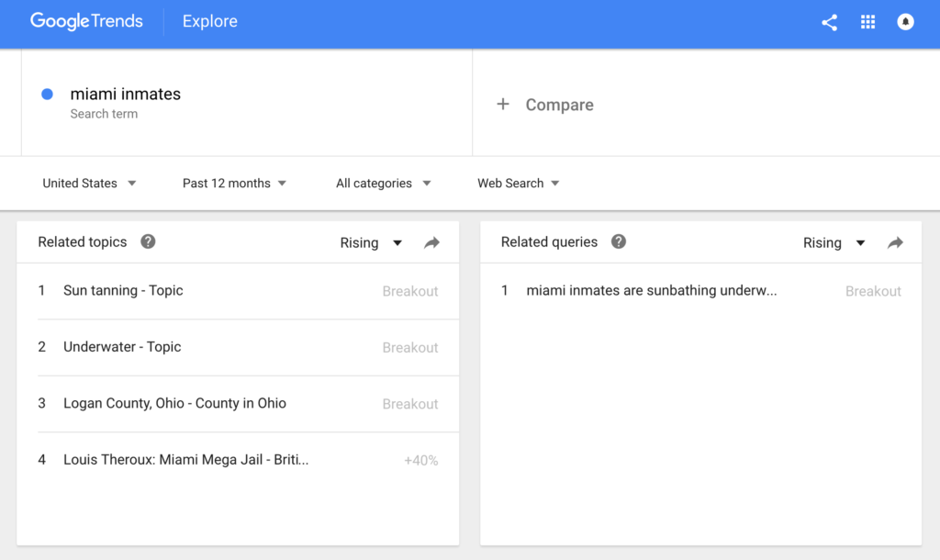
Task: Share the Related topics card
Action: [431, 243]
